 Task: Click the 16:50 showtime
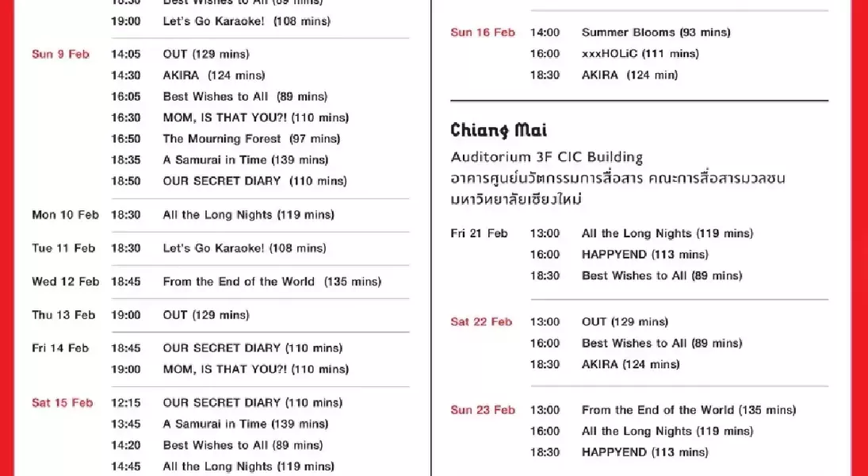tap(125, 139)
